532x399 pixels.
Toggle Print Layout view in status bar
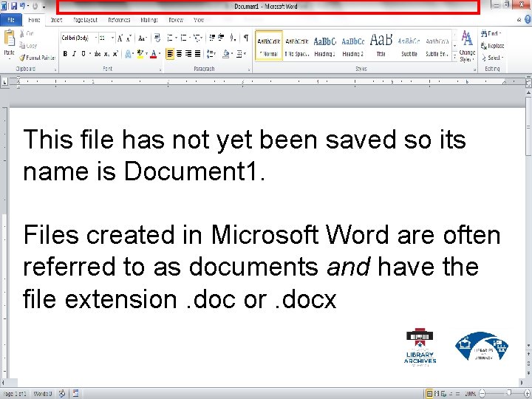tap(429, 394)
